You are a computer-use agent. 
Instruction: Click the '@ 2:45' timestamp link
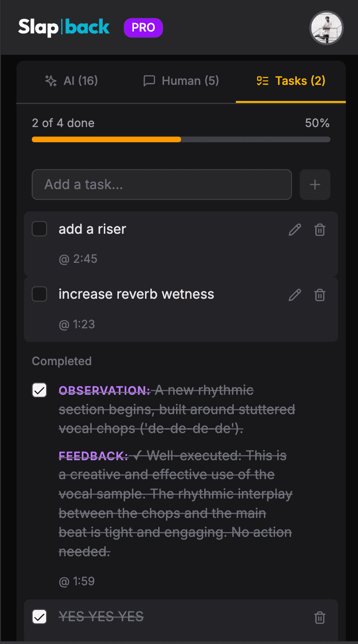pyautogui.click(x=79, y=258)
